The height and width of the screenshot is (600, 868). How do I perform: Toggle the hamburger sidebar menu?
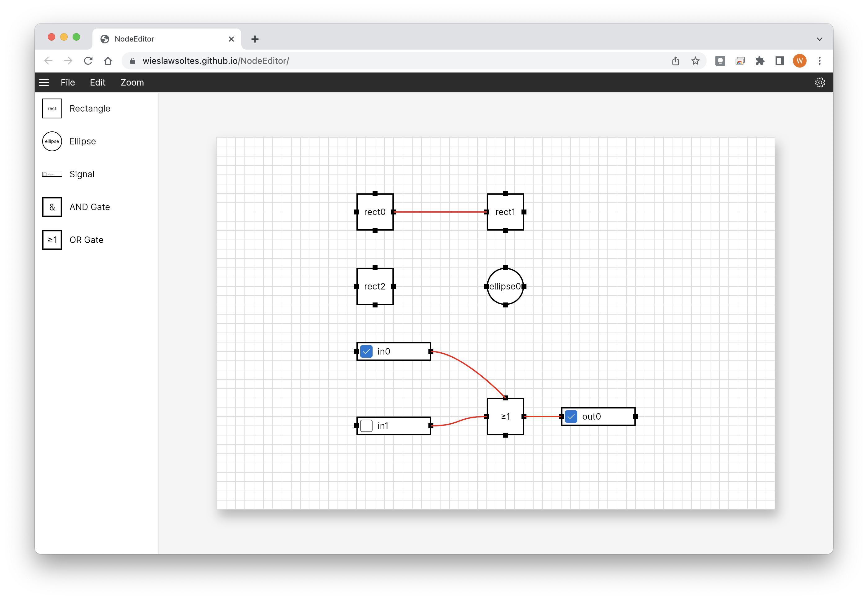point(44,82)
